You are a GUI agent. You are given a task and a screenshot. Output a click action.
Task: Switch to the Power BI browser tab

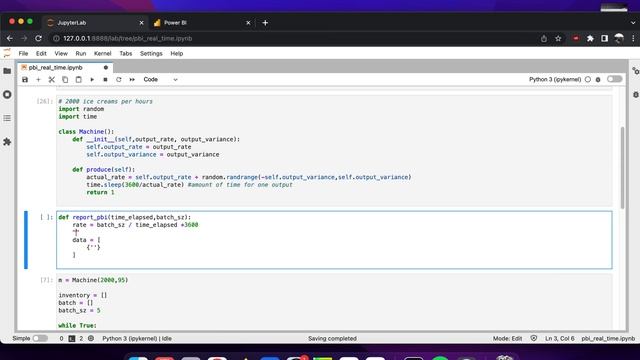(202, 23)
